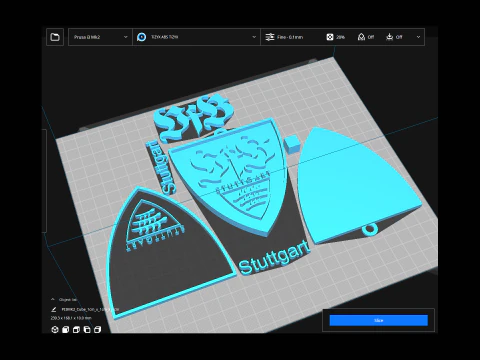The image size is (480, 360).
Task: Select the small calibration cube model
Action: click(x=292, y=144)
